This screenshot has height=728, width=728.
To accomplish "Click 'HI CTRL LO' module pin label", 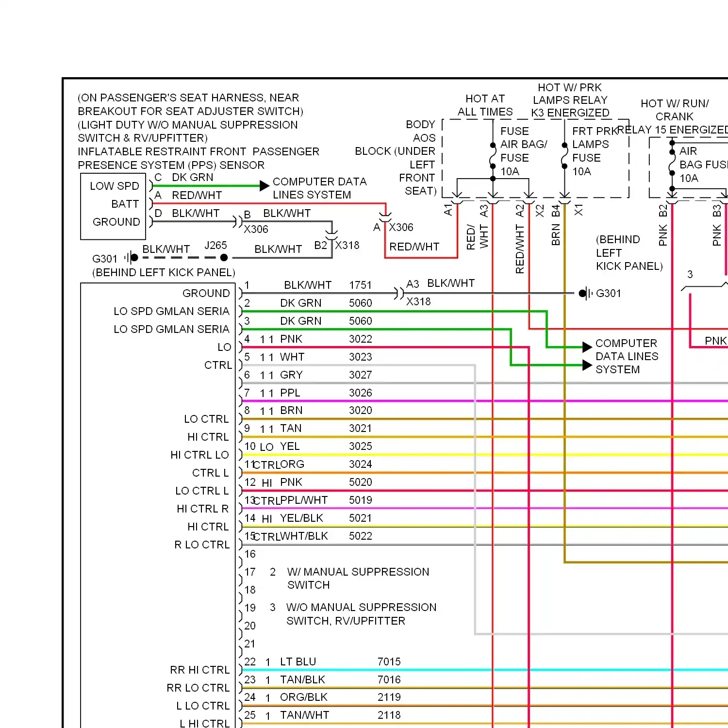I will 199,455.
